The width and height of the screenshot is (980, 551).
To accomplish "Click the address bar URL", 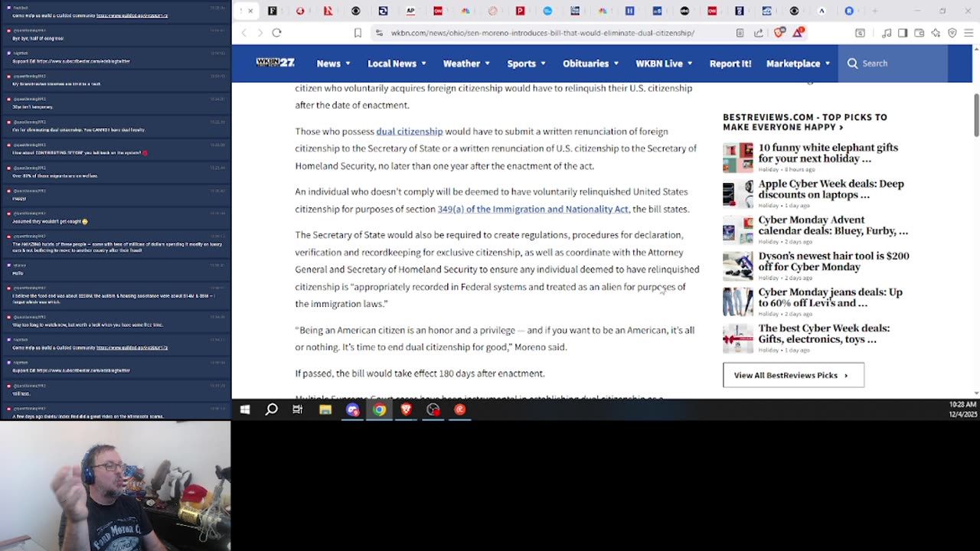I will pyautogui.click(x=543, y=33).
